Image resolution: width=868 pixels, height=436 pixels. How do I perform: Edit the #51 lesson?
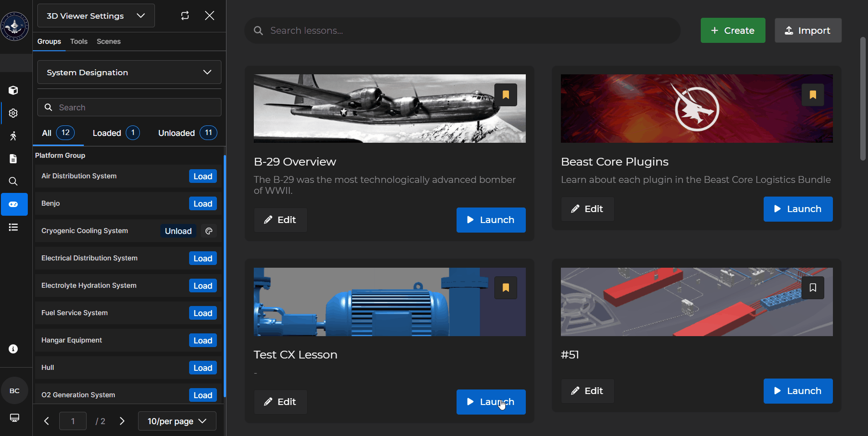[587, 391]
